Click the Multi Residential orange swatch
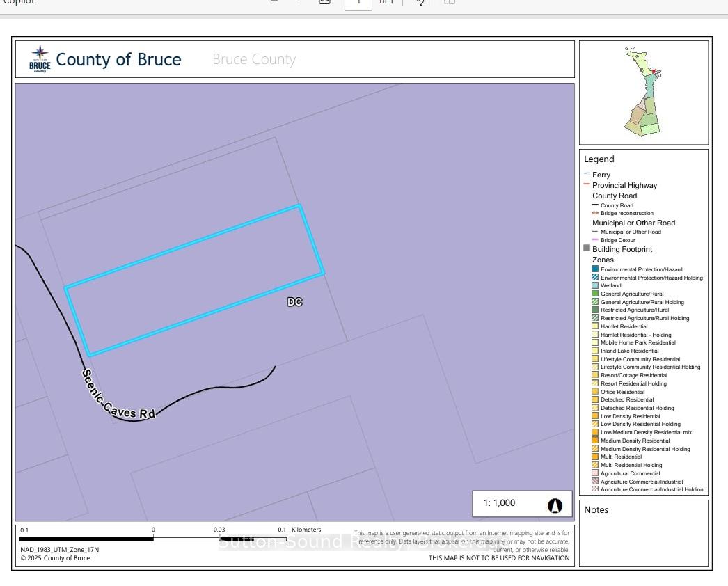Image resolution: width=728 pixels, height=586 pixels. click(x=595, y=457)
